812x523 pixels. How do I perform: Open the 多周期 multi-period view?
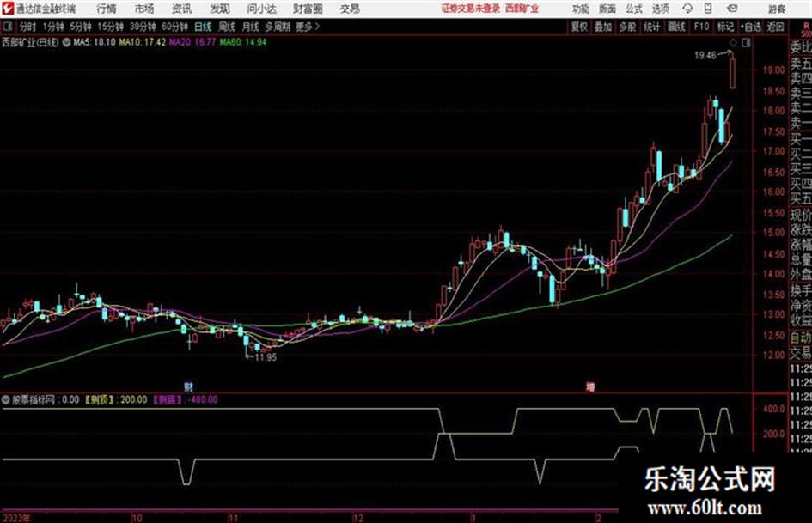coord(278,27)
